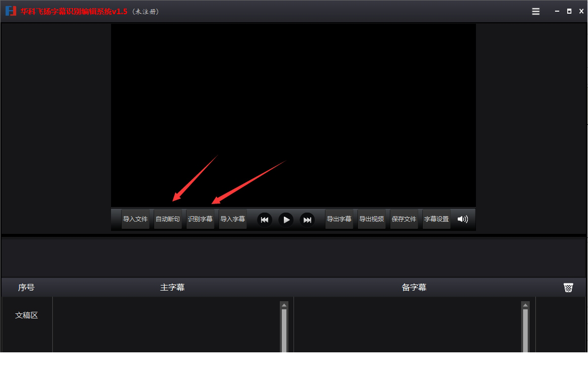The height and width of the screenshot is (366, 588).
Task: Export subtitles with 导出字幕
Action: [340, 219]
